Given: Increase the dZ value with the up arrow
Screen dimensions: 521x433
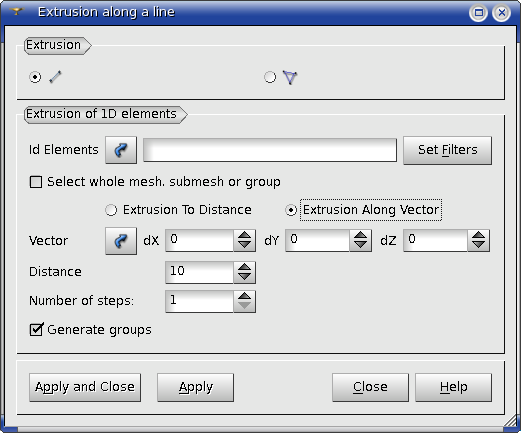Looking at the screenshot, I should tap(479, 235).
